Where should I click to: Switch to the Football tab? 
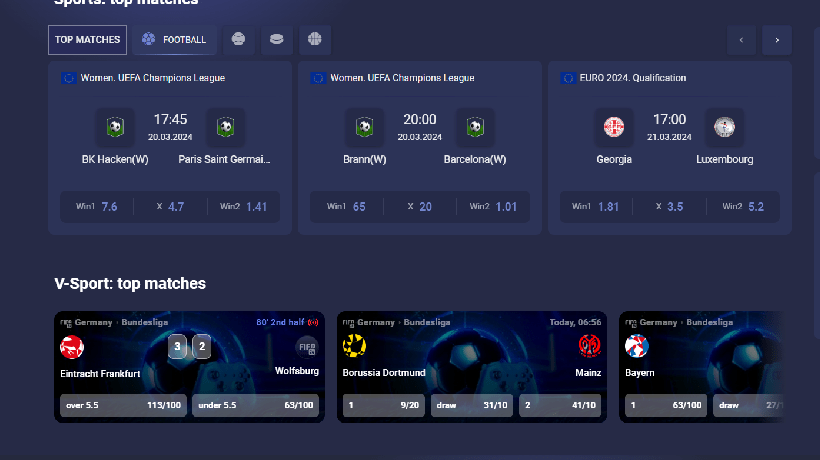pyautogui.click(x=174, y=40)
